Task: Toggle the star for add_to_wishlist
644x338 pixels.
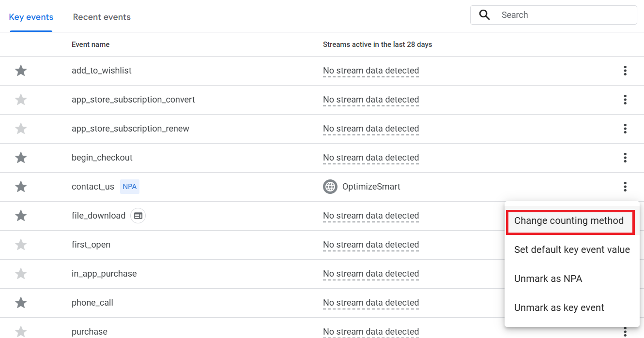Action: 21,71
